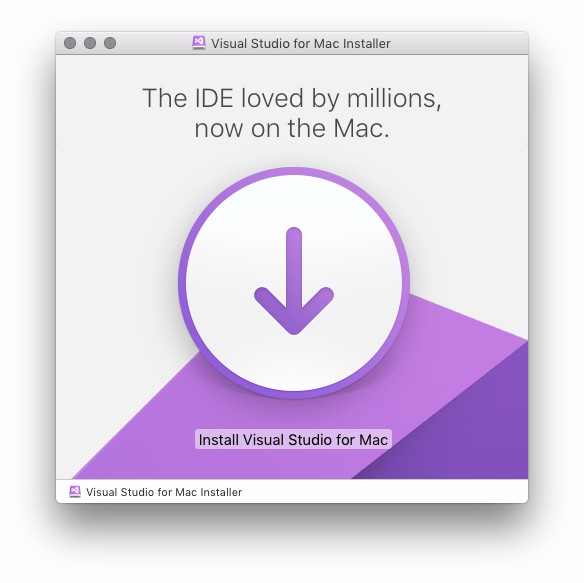The image size is (584, 583).
Task: Click Install Visual Studio for Mac
Action: click(x=293, y=440)
